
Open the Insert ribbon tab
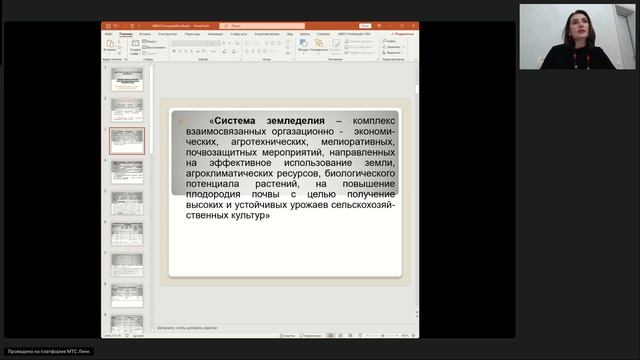[145, 34]
